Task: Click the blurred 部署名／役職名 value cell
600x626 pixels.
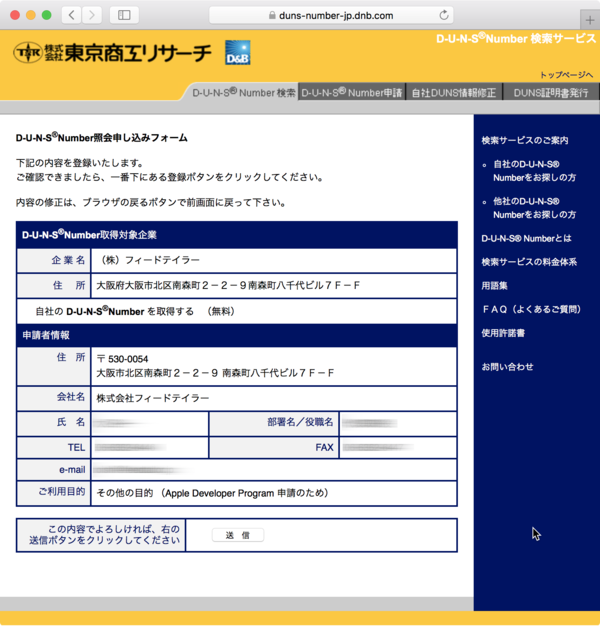Action: (x=398, y=423)
